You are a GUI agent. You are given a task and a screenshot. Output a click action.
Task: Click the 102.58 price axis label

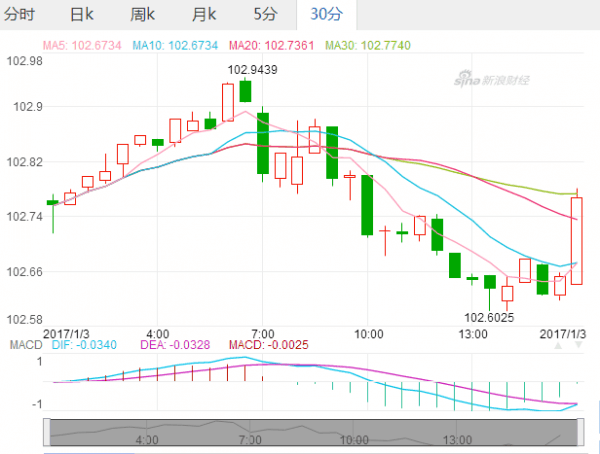(25, 319)
